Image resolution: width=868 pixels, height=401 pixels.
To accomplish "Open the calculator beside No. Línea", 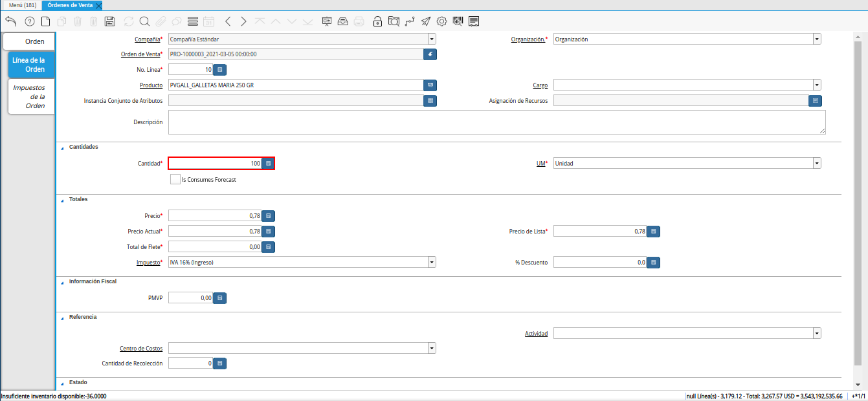I will click(220, 69).
